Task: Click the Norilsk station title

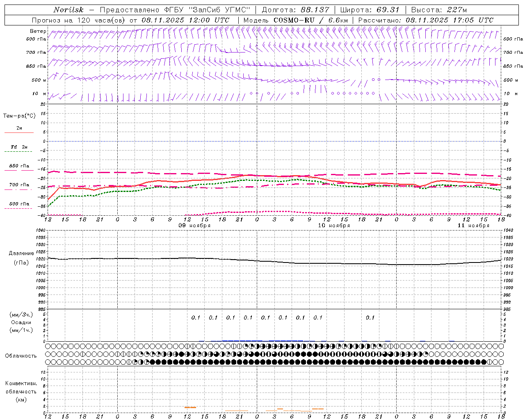Action: (x=68, y=10)
